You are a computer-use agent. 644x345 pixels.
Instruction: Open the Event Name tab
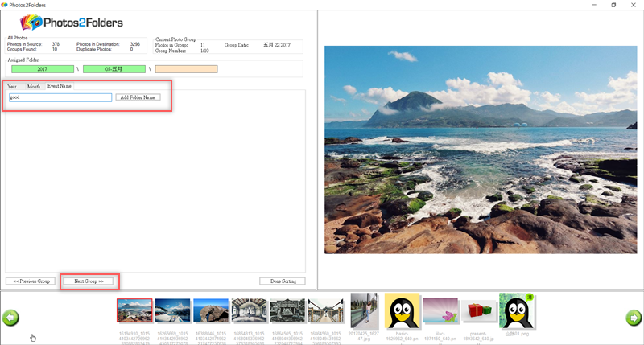[59, 85]
